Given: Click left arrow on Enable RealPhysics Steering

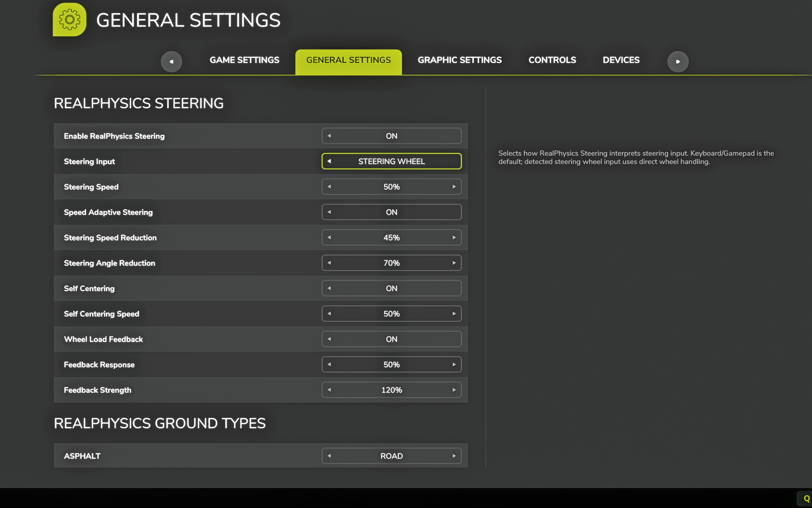Looking at the screenshot, I should [x=329, y=136].
